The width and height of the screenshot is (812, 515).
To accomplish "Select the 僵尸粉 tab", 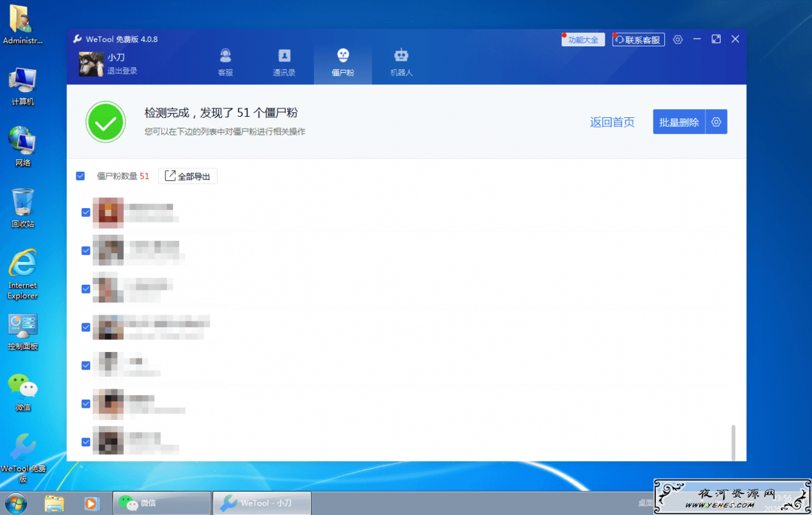I will pos(343,63).
